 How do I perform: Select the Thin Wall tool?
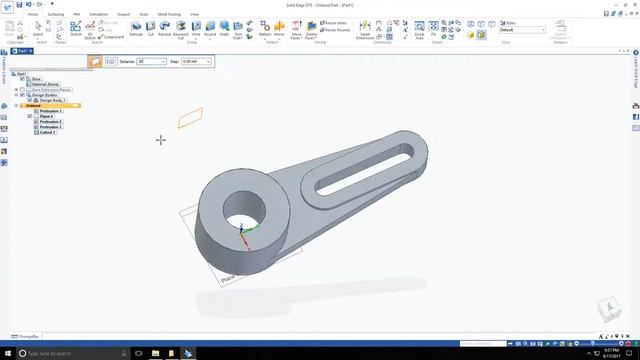click(x=238, y=30)
